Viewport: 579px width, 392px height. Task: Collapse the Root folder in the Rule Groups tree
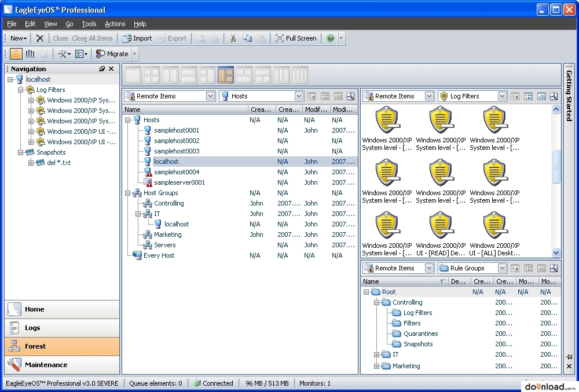pos(366,292)
